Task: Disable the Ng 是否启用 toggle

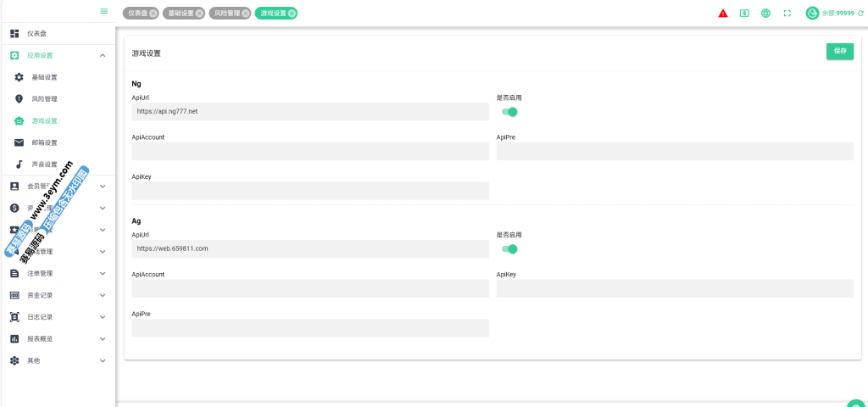Action: 509,112
